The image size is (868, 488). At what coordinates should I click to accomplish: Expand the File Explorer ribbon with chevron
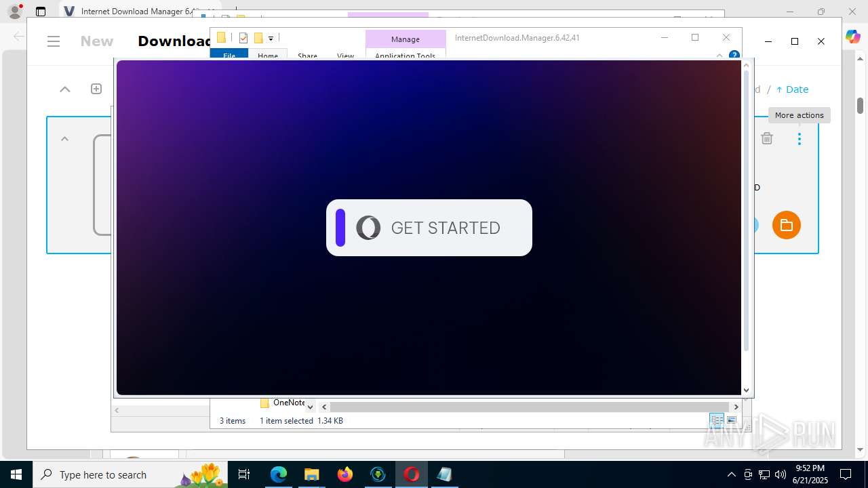719,56
